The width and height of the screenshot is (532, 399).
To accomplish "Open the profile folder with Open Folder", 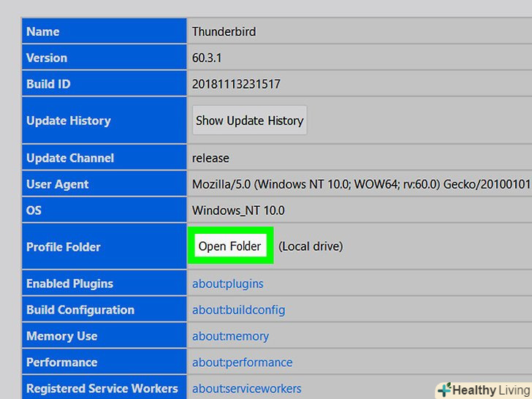I will point(230,246).
